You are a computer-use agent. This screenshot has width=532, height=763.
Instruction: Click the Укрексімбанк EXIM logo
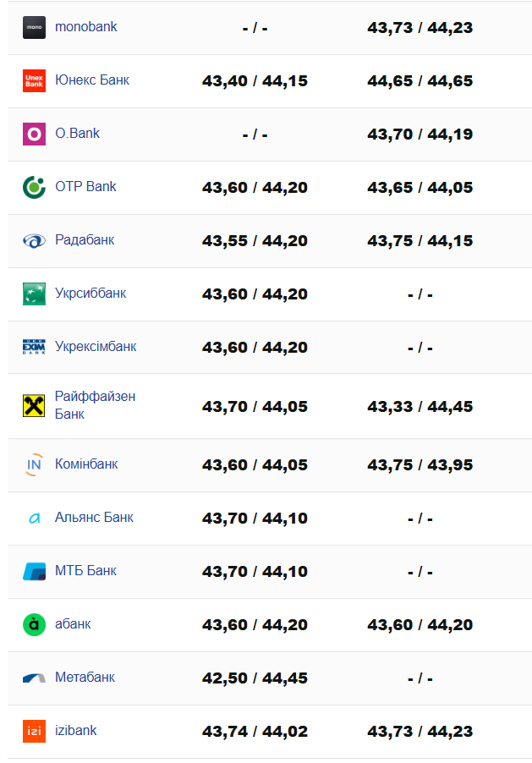pos(34,347)
